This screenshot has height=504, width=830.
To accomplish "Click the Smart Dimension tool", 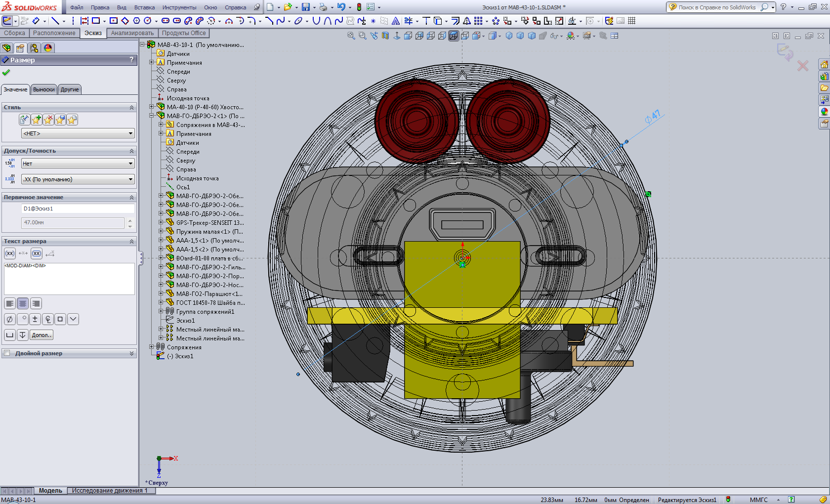I will pos(36,21).
